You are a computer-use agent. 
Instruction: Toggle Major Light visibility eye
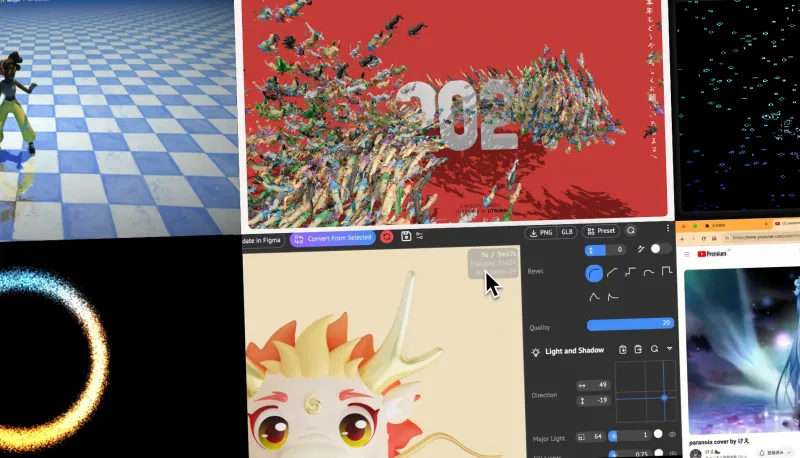(672, 435)
